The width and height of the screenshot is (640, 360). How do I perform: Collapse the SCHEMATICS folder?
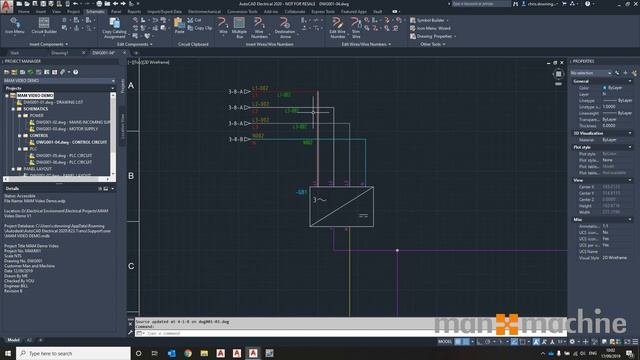click(x=13, y=109)
